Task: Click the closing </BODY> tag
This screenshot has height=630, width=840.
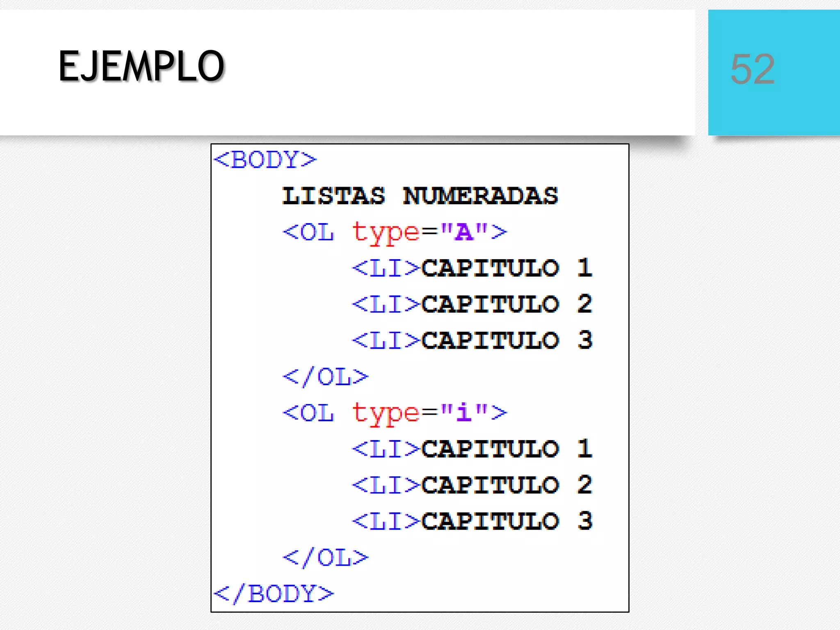Action: click(x=274, y=593)
